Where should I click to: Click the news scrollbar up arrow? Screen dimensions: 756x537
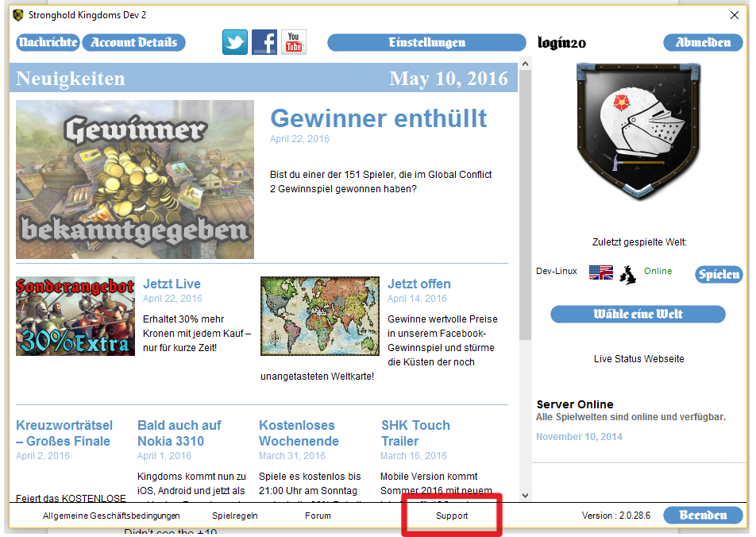pyautogui.click(x=526, y=64)
